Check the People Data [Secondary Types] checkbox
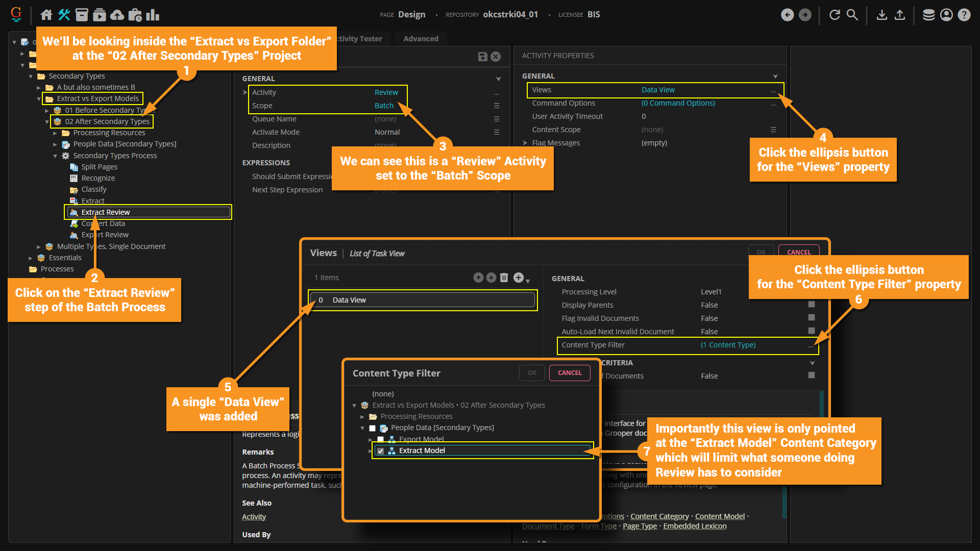The height and width of the screenshot is (551, 980). [372, 428]
